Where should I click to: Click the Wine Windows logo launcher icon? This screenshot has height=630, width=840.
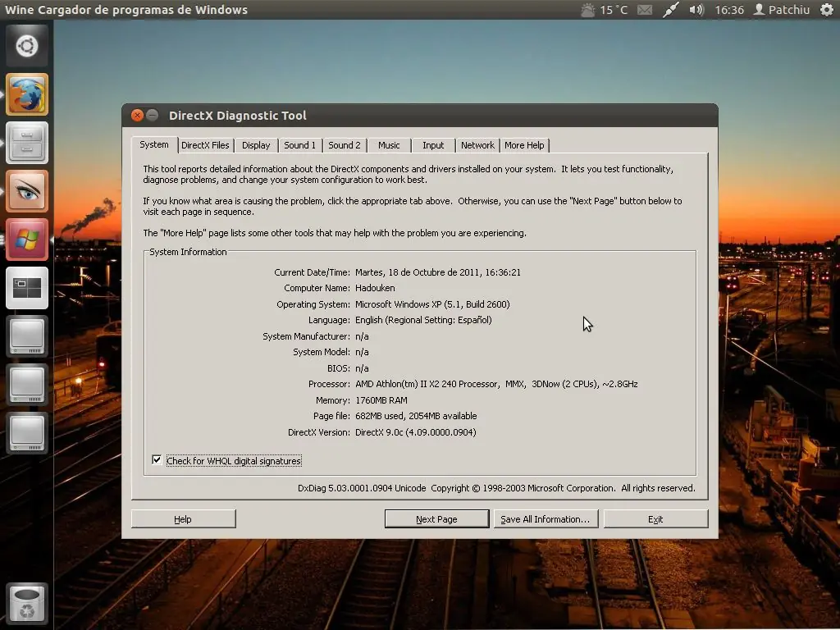(x=27, y=240)
